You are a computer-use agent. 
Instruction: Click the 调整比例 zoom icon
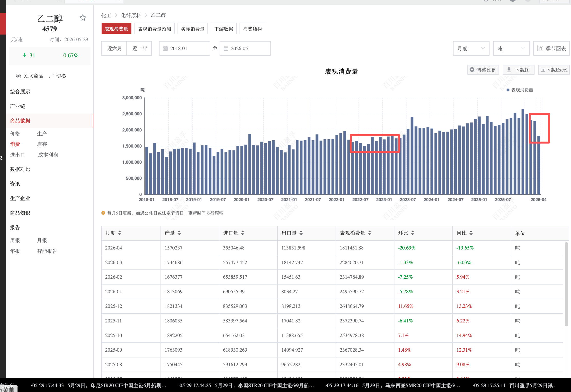click(x=472, y=70)
